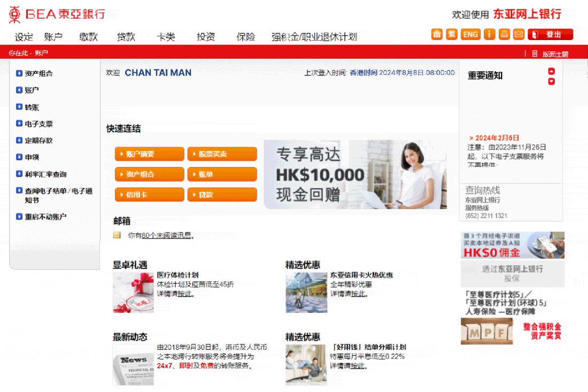Switch to Traditional Chinese with 繁 icon
588x392 pixels.
(x=452, y=35)
